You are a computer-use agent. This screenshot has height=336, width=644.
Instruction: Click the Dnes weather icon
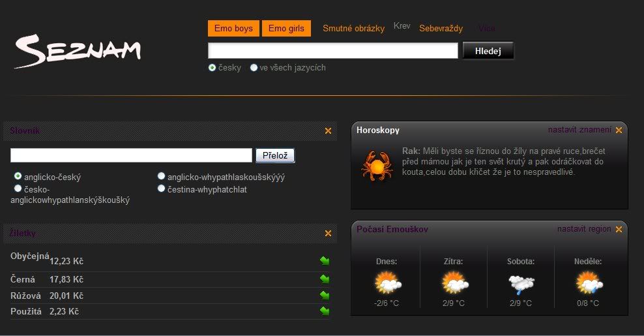click(387, 283)
